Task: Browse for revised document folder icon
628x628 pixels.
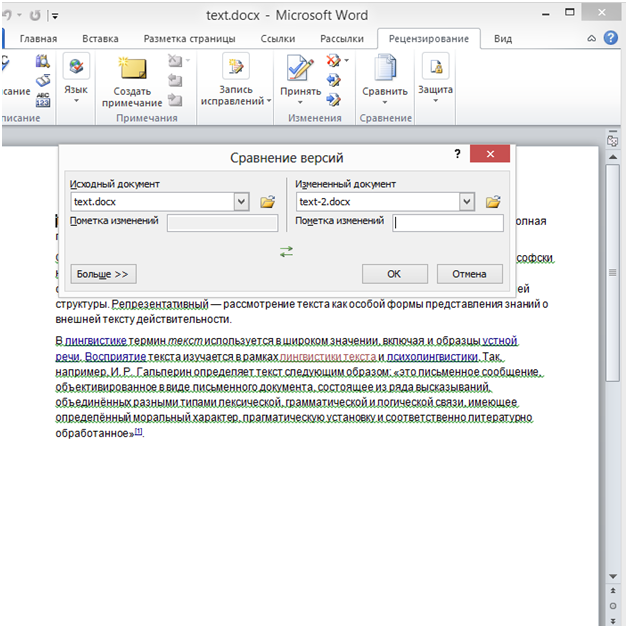Action: (x=493, y=202)
